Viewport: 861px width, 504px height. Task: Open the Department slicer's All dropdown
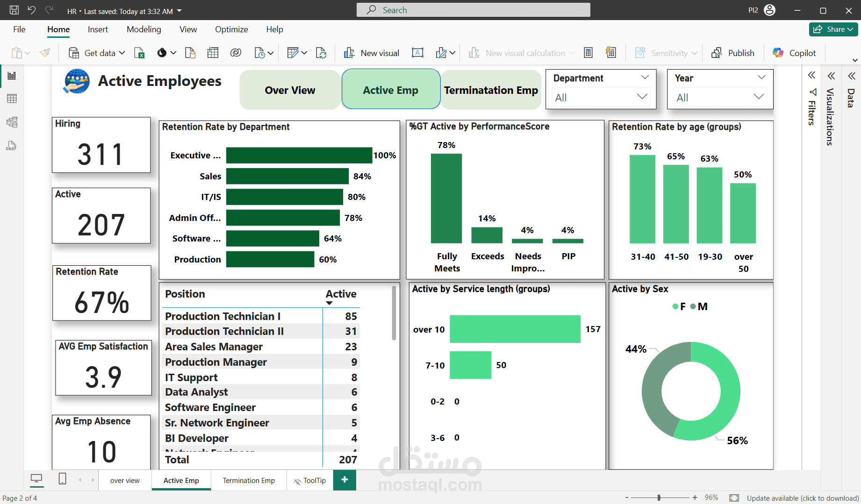601,97
